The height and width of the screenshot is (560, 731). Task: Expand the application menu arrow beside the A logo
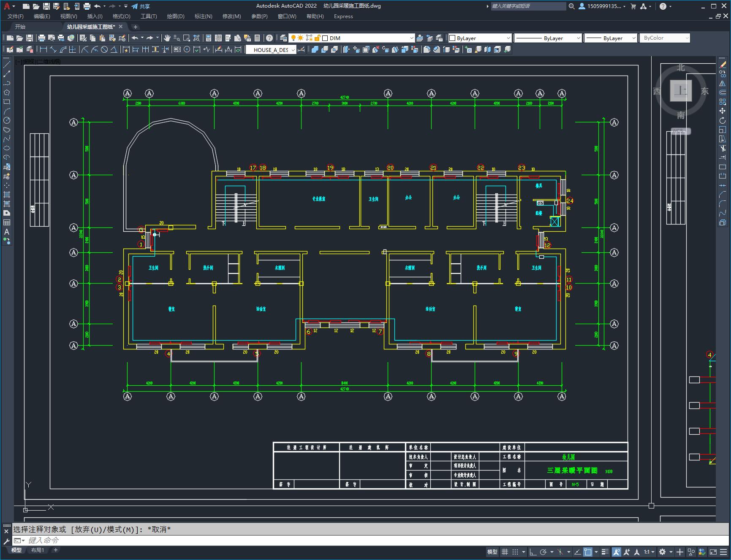[14, 6]
